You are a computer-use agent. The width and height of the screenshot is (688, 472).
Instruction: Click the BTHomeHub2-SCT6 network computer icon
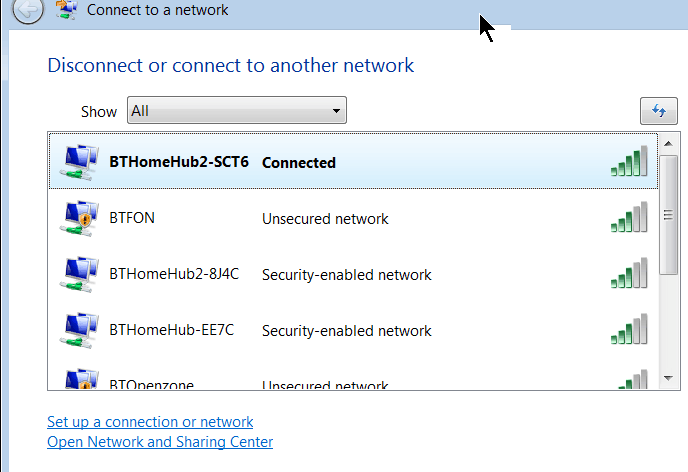point(79,162)
